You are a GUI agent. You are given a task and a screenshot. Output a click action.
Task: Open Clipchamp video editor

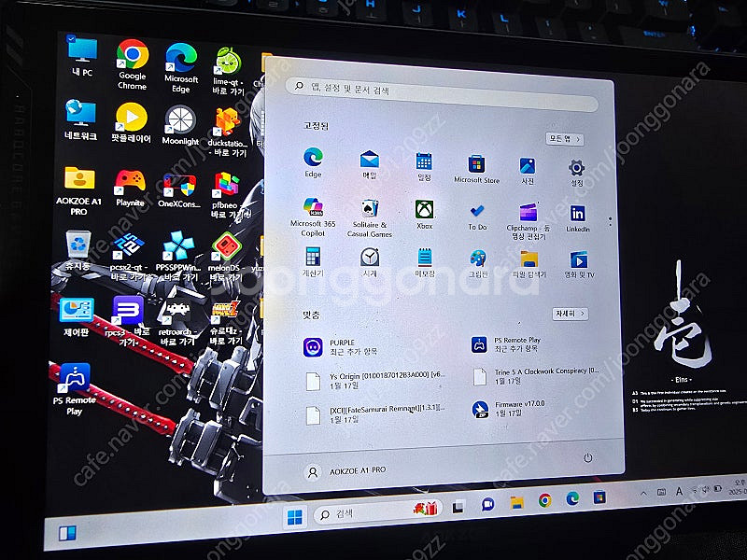(528, 221)
